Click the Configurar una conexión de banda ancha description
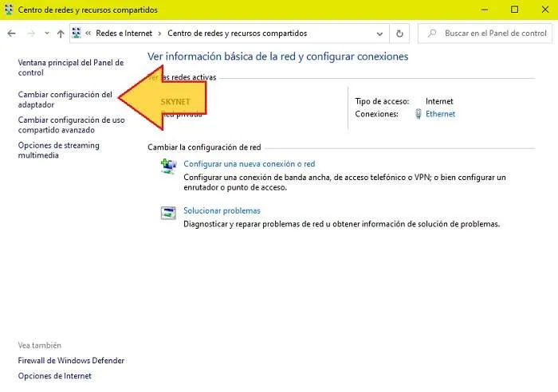This screenshot has height=392, width=558. tap(344, 182)
